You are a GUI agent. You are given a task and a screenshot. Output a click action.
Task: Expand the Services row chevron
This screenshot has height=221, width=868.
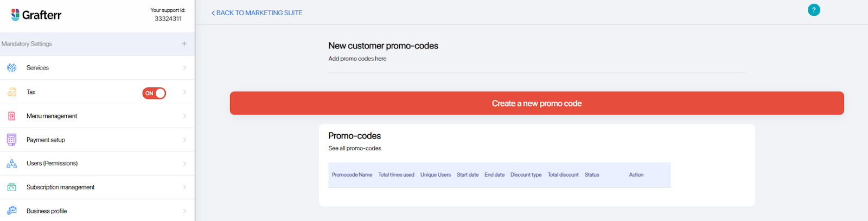184,68
